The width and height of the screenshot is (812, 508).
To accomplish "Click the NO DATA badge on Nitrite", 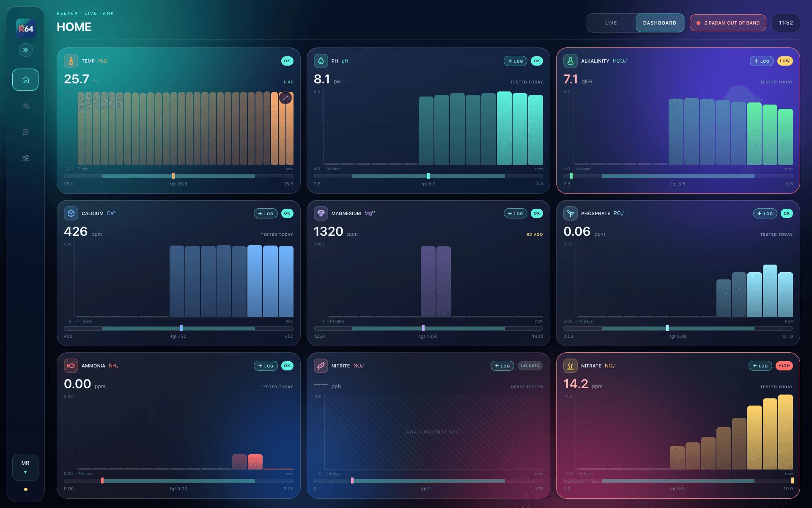I will click(530, 366).
